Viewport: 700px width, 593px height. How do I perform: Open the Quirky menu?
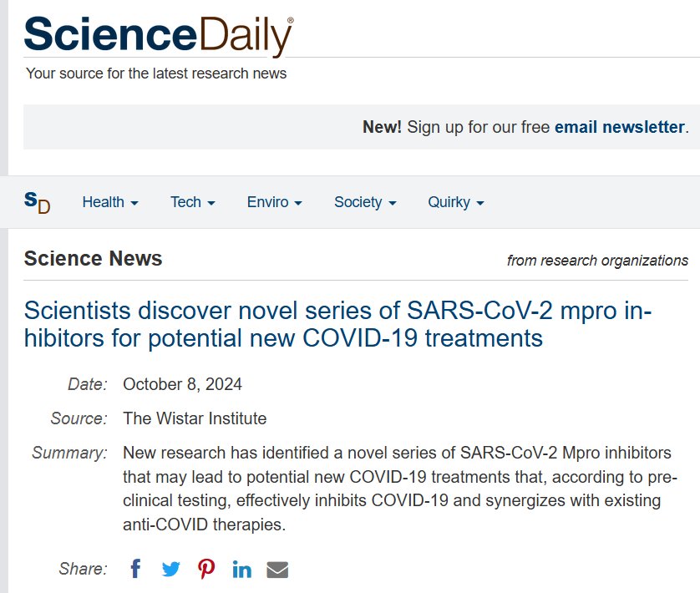(x=456, y=202)
